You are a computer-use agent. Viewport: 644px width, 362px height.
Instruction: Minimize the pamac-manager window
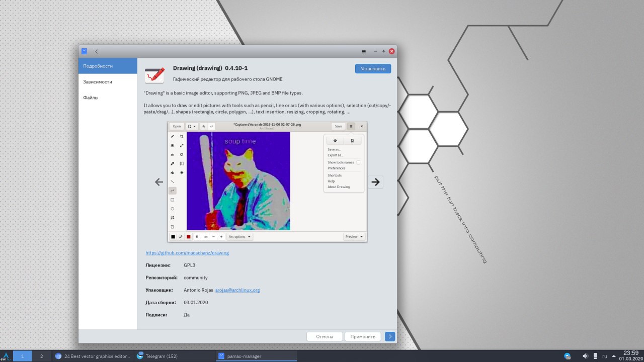tap(375, 51)
